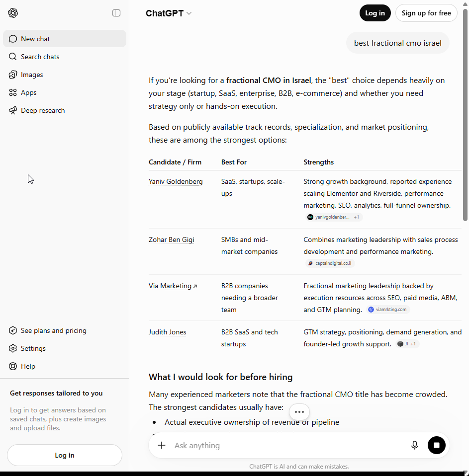Open the captaindigital.co.il source chip

click(x=330, y=263)
